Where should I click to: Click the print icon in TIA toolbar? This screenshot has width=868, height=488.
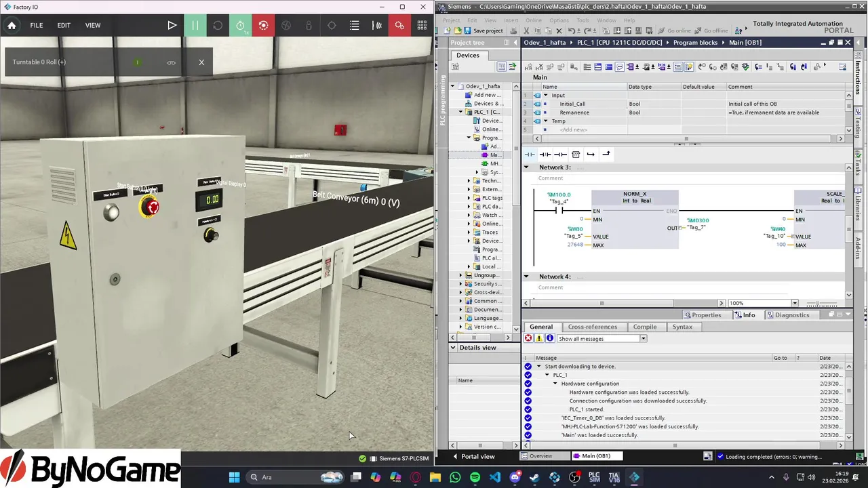coord(514,30)
